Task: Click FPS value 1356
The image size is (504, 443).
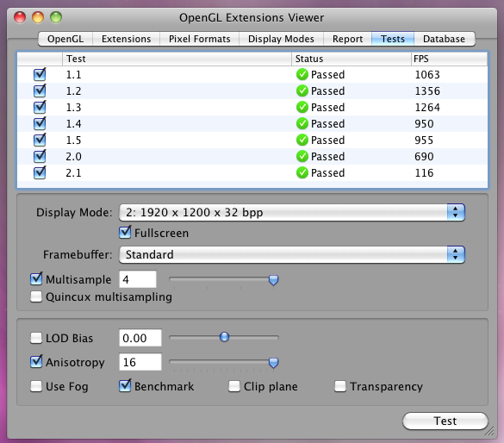Action: coord(427,91)
